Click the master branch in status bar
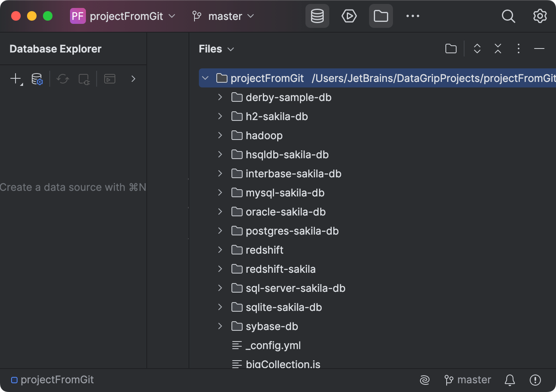The height and width of the screenshot is (392, 556). [468, 380]
